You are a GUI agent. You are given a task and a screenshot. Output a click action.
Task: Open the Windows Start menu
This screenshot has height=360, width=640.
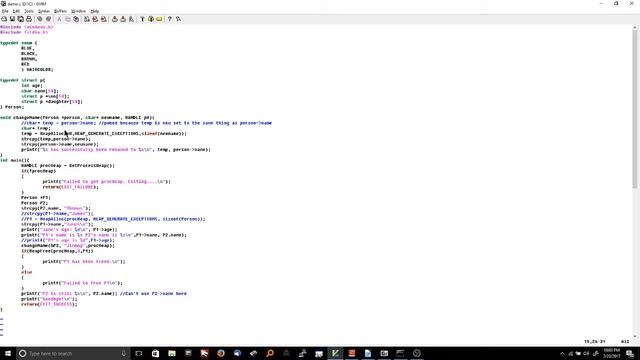click(x=8, y=353)
